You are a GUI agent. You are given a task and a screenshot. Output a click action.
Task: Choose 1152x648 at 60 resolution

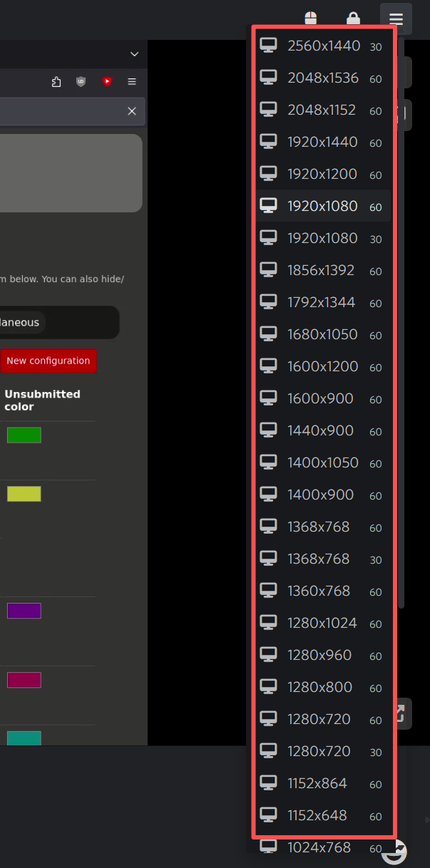click(x=323, y=816)
